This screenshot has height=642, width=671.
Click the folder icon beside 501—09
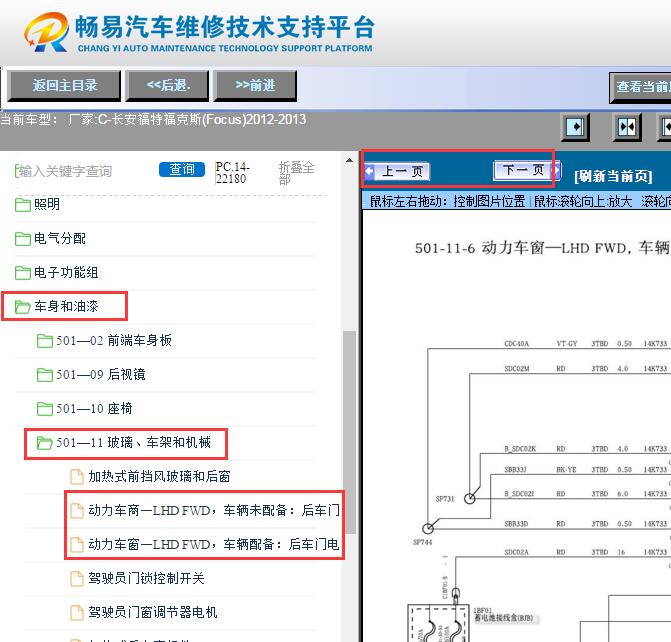pos(45,375)
